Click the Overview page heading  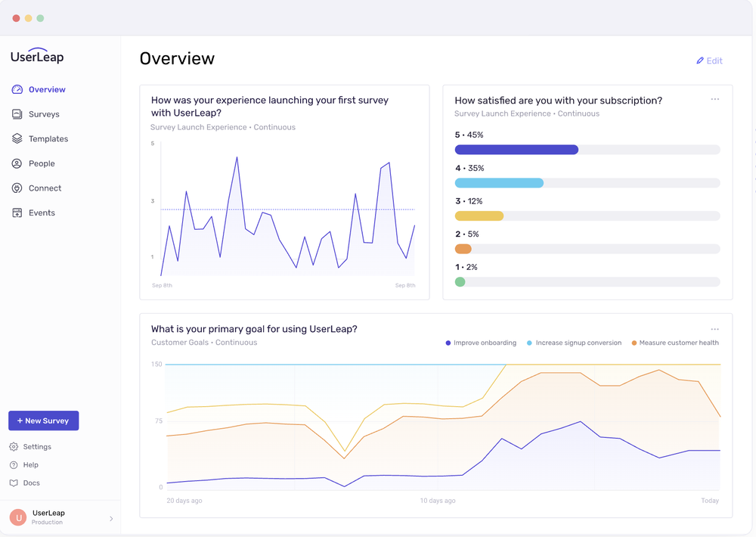[177, 58]
